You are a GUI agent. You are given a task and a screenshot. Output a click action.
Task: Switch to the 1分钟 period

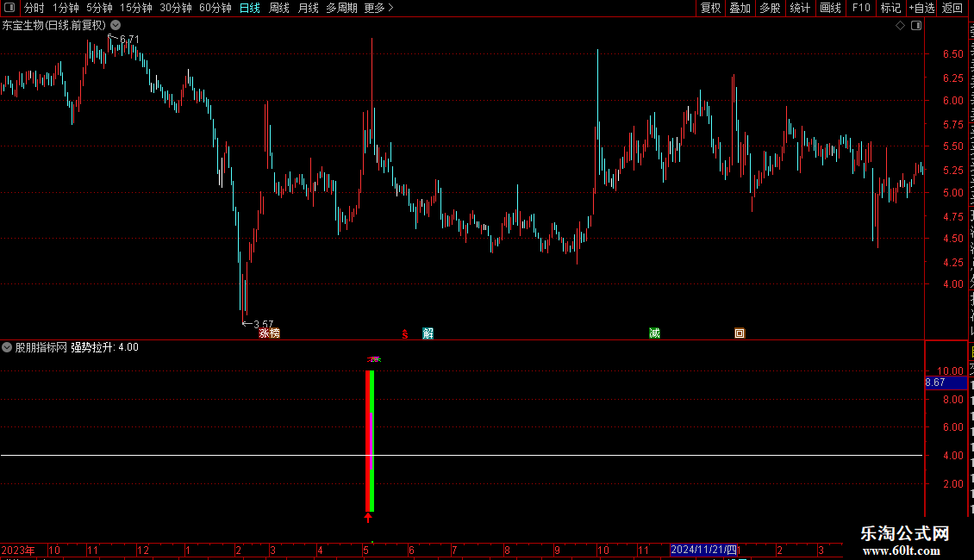[66, 8]
